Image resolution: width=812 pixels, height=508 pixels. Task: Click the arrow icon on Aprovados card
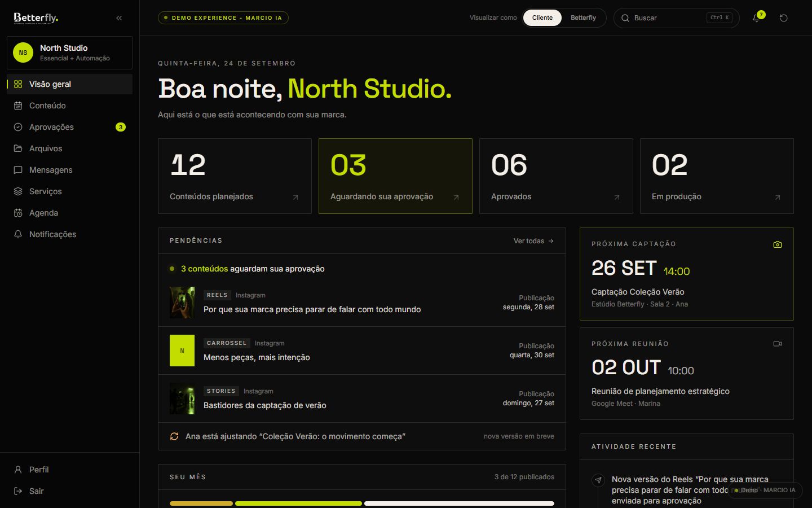pos(617,198)
